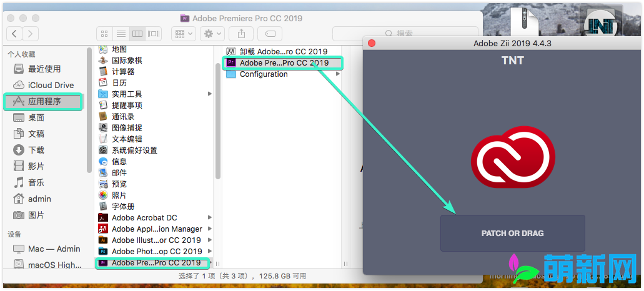Select 文本编辑 app icon

coord(103,139)
